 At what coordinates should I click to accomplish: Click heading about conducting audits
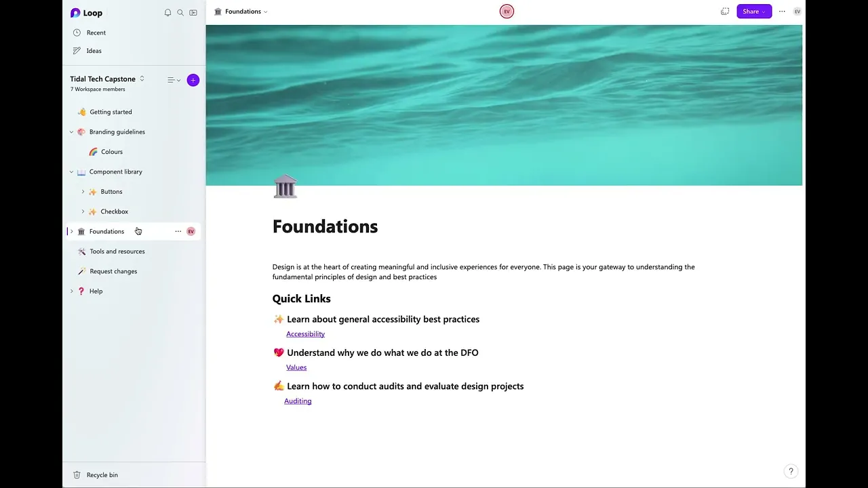pos(406,386)
